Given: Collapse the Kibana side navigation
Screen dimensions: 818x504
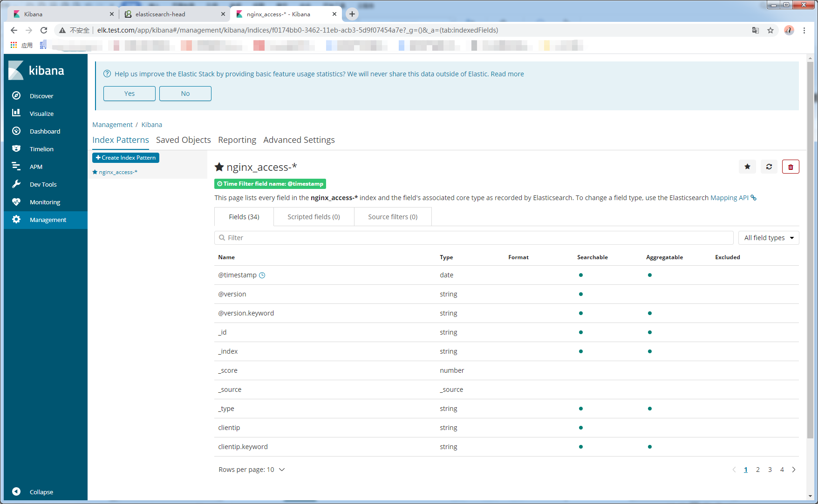Looking at the screenshot, I should click(x=33, y=492).
